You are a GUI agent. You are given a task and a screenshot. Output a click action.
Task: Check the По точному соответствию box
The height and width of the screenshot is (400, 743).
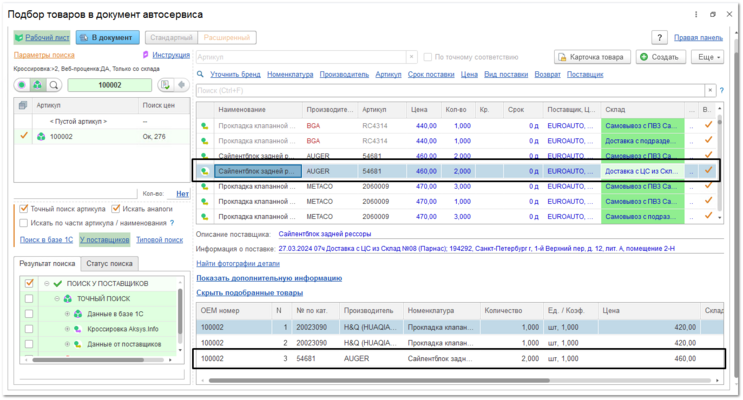coord(427,57)
